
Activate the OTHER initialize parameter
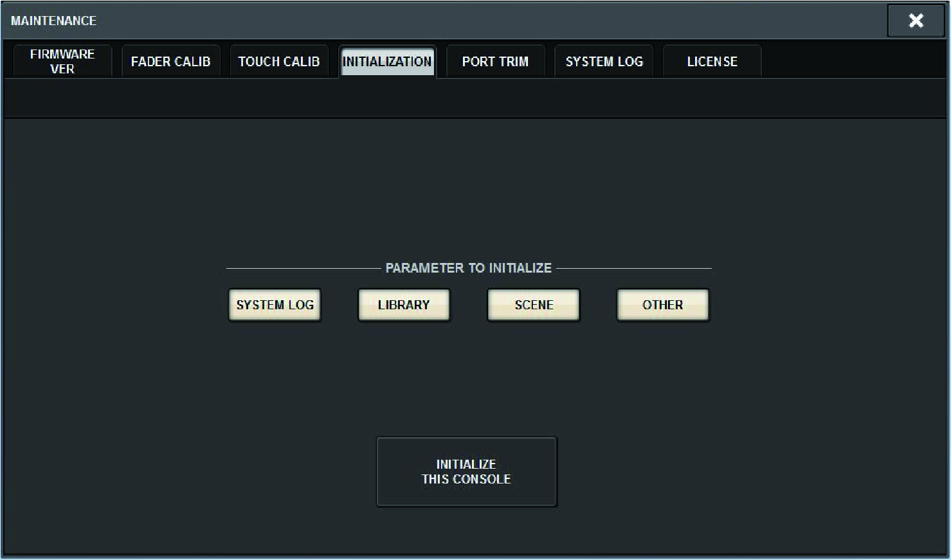coord(662,304)
